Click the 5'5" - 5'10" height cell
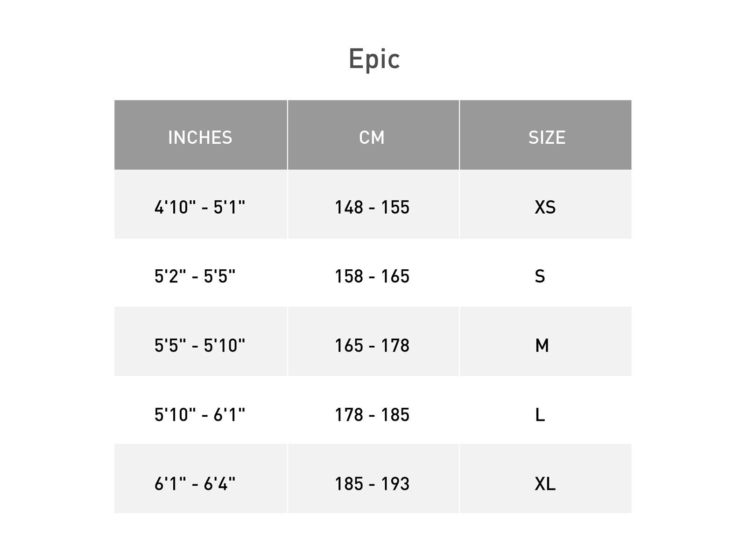The image size is (747, 560). tap(200, 345)
